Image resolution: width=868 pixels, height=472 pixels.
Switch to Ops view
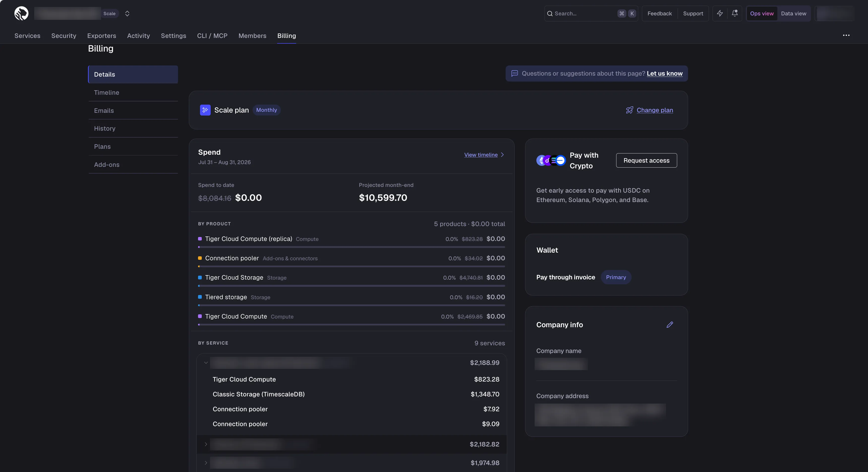[x=762, y=13]
